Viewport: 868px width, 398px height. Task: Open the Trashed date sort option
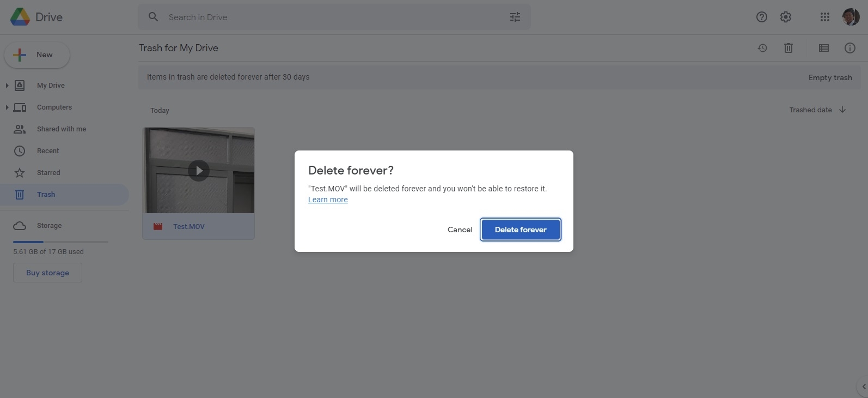pyautogui.click(x=811, y=110)
